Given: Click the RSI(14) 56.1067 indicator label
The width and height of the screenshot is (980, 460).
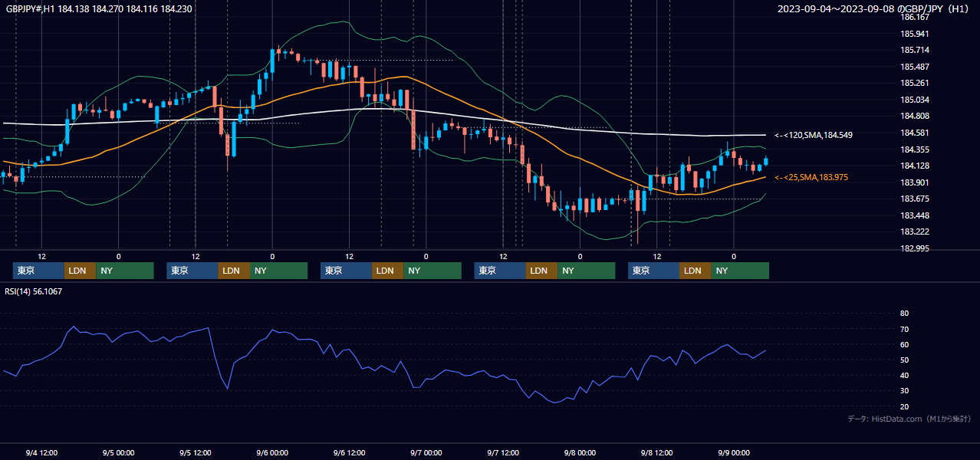Looking at the screenshot, I should (34, 291).
